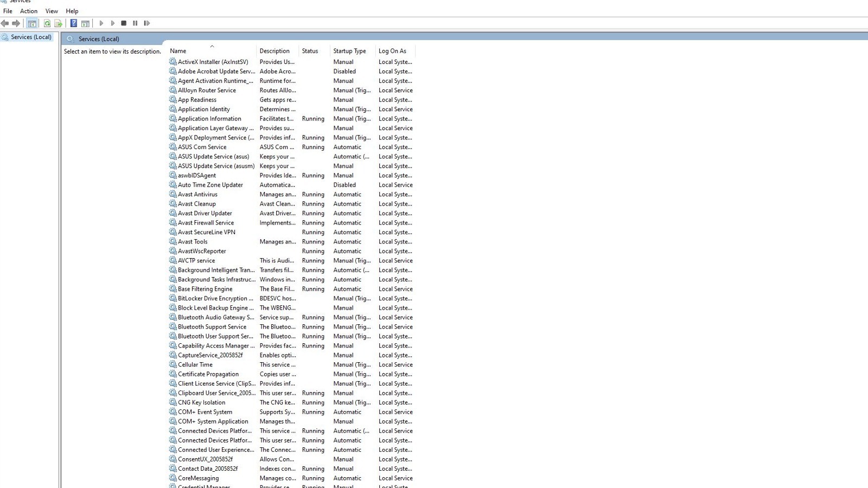Image resolution: width=868 pixels, height=488 pixels.
Task: Select Services (Local) in the left pane
Action: 30,37
